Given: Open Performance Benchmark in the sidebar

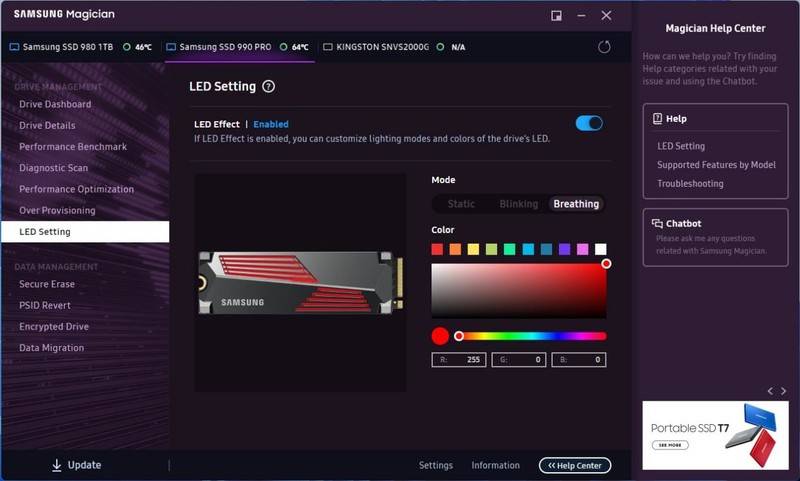Looking at the screenshot, I should [x=73, y=147].
